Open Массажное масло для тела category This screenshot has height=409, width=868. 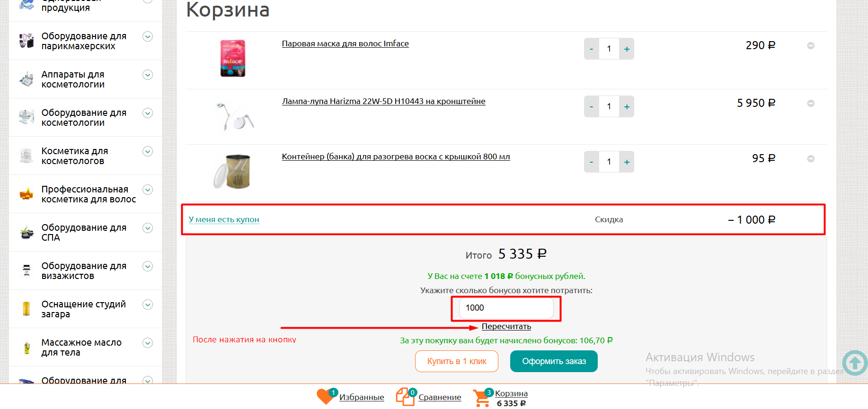tap(81, 348)
